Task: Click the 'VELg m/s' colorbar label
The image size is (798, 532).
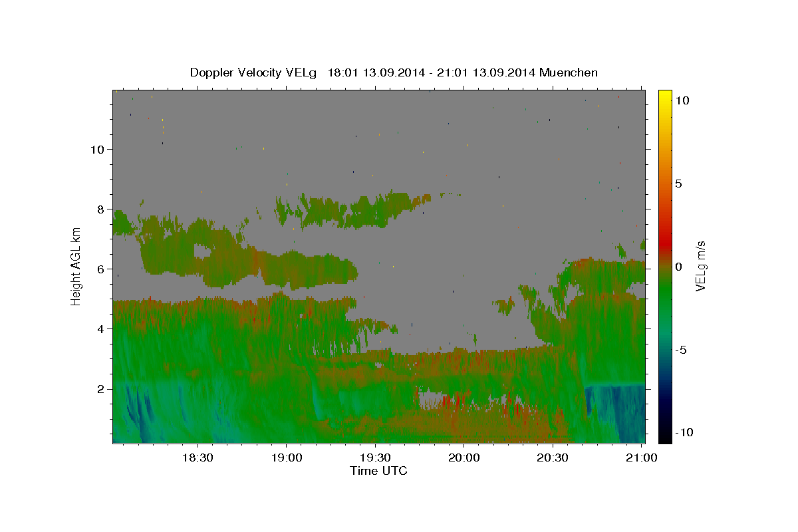Action: [x=700, y=266]
